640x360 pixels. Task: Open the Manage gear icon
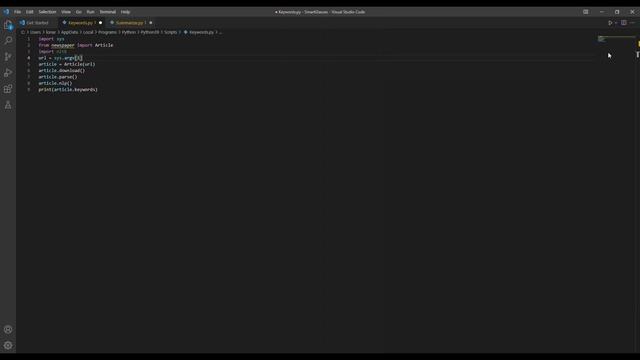[x=8, y=345]
